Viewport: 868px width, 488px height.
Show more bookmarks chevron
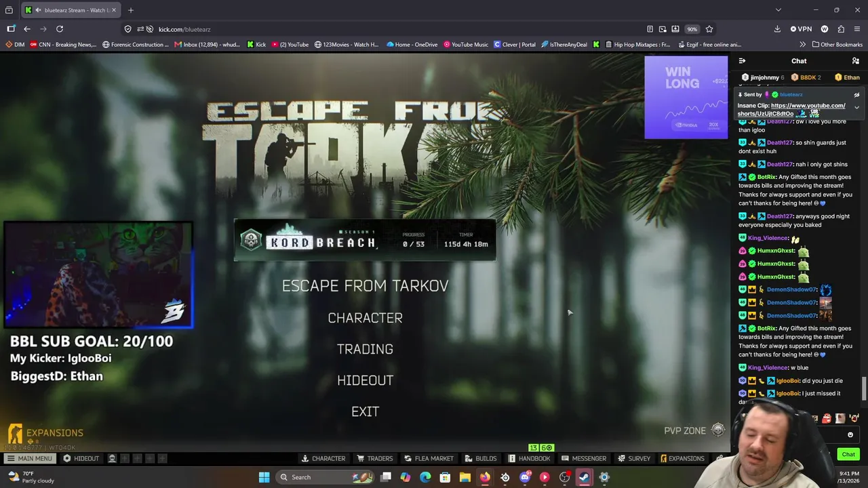[802, 45]
